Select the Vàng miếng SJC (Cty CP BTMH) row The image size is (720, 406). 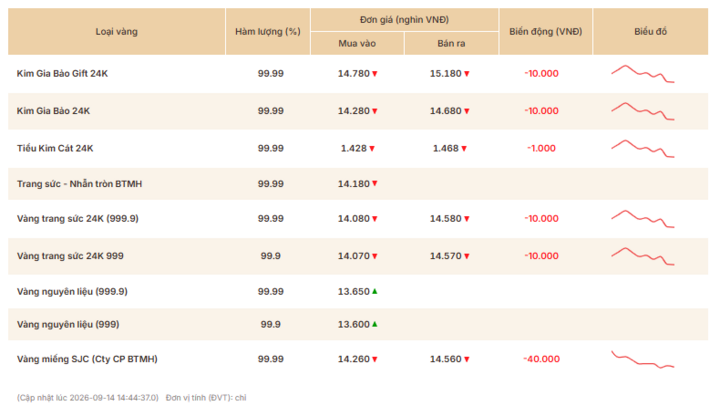[358, 359]
